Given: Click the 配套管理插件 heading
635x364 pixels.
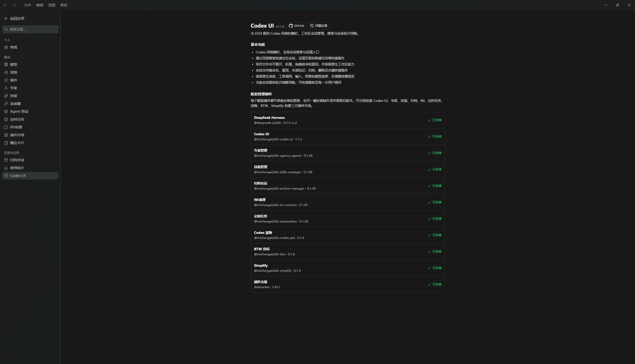Looking at the screenshot, I should click(261, 94).
